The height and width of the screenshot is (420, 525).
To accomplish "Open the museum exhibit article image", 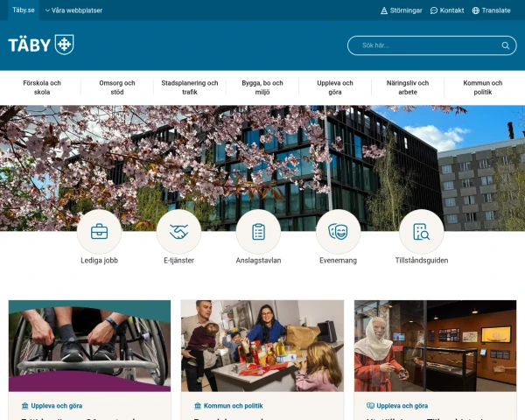I will tap(435, 346).
